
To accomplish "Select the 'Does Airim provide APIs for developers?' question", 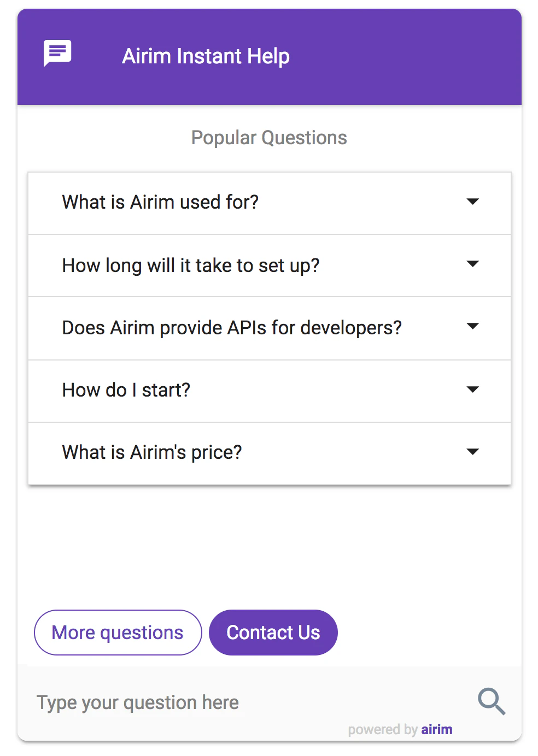I will tap(231, 328).
